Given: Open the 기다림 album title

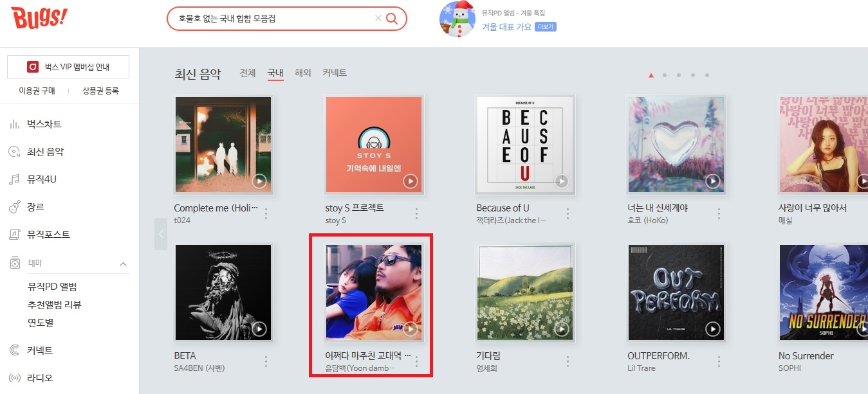Looking at the screenshot, I should (488, 356).
